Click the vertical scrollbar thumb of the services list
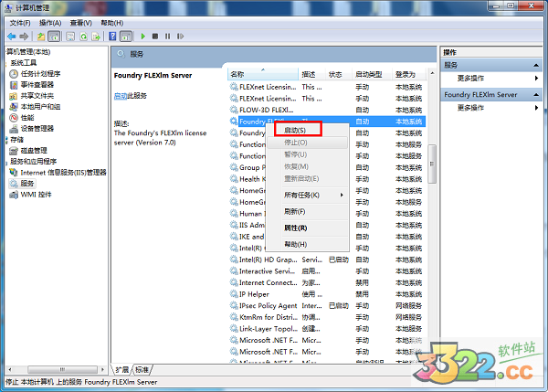 (432, 164)
